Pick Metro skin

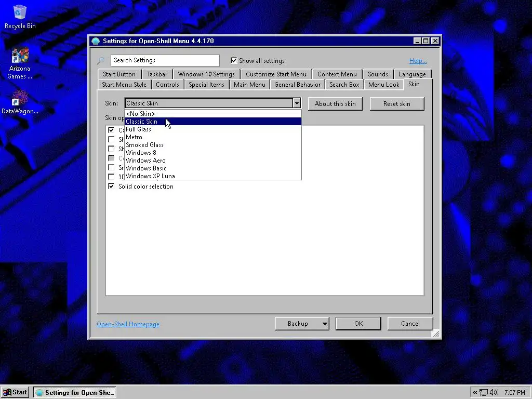click(x=212, y=137)
